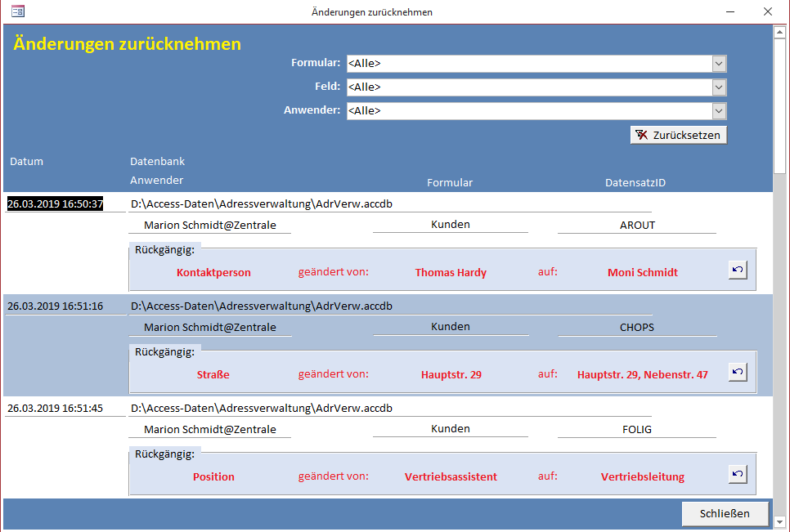Image resolution: width=790 pixels, height=532 pixels.
Task: Click the Kontaktperson field name
Action: pos(213,272)
